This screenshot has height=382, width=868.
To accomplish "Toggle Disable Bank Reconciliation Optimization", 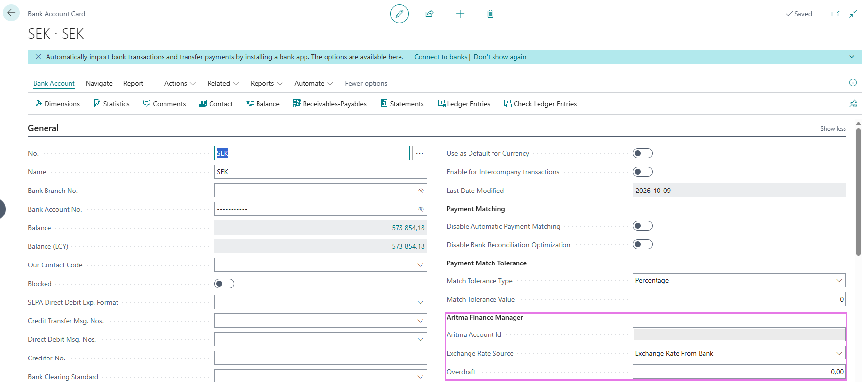I will pos(643,244).
